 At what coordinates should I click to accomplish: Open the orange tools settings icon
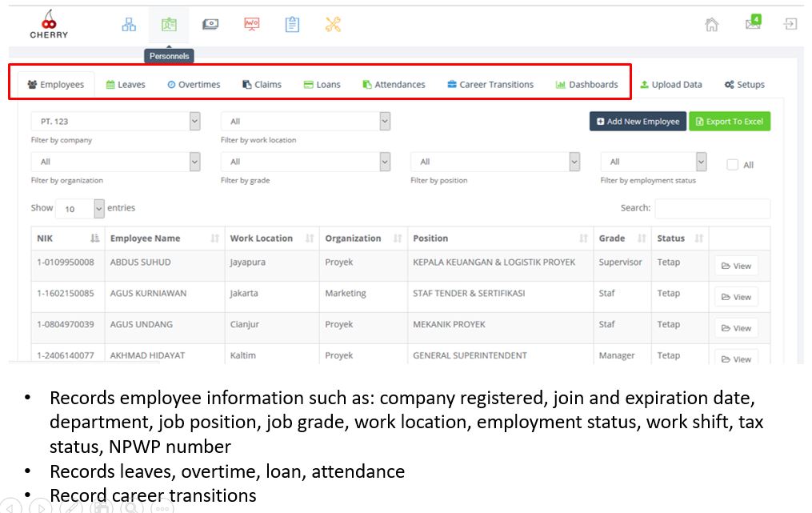point(333,25)
